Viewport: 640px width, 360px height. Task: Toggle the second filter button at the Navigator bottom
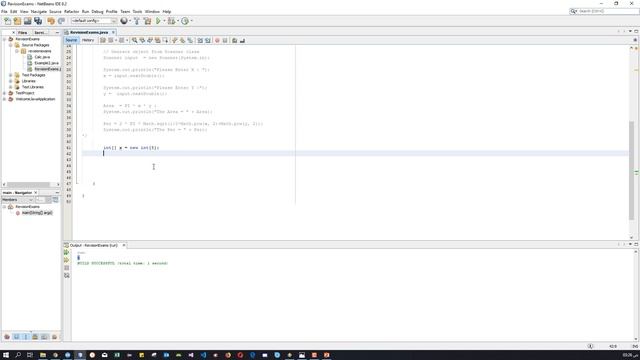click(x=16, y=337)
